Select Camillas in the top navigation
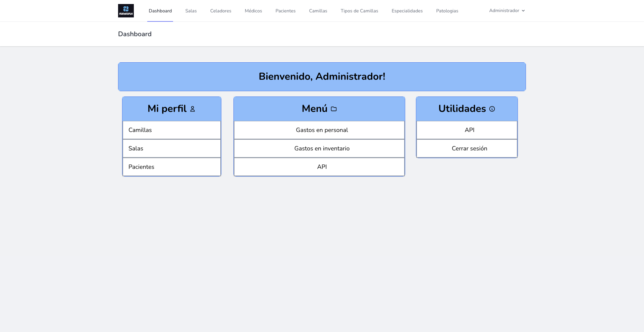 tap(318, 11)
